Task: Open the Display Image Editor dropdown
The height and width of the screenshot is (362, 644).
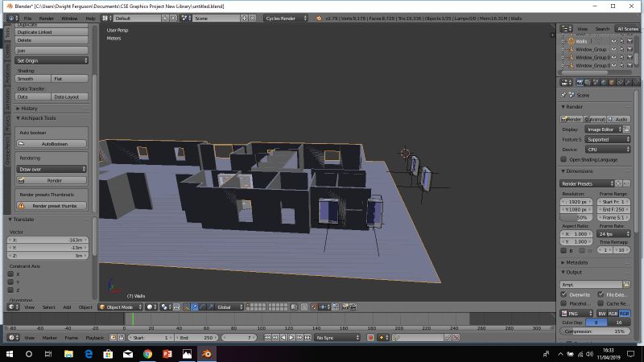Action: click(603, 130)
